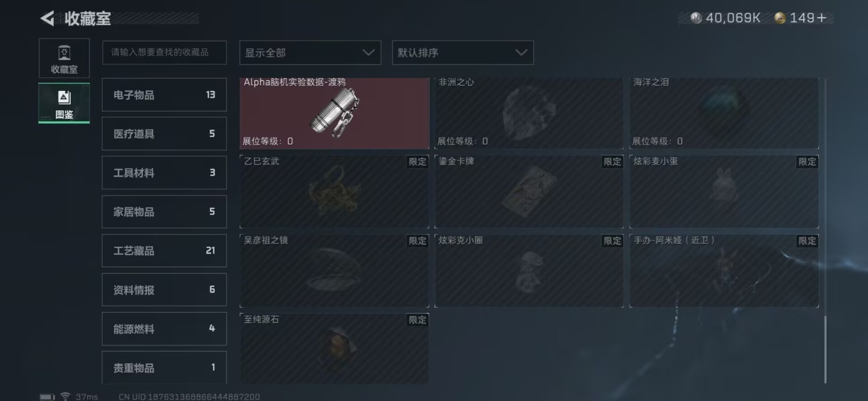Open the 收藏室 sidebar icon
The image size is (868, 401).
click(x=64, y=58)
